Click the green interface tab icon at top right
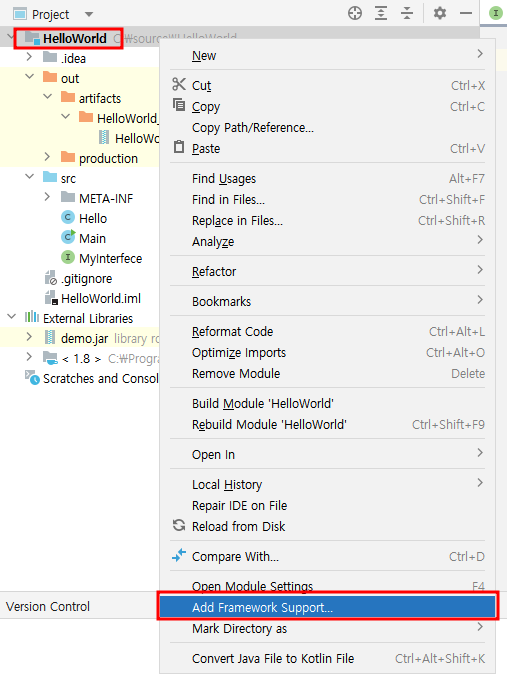 496,13
